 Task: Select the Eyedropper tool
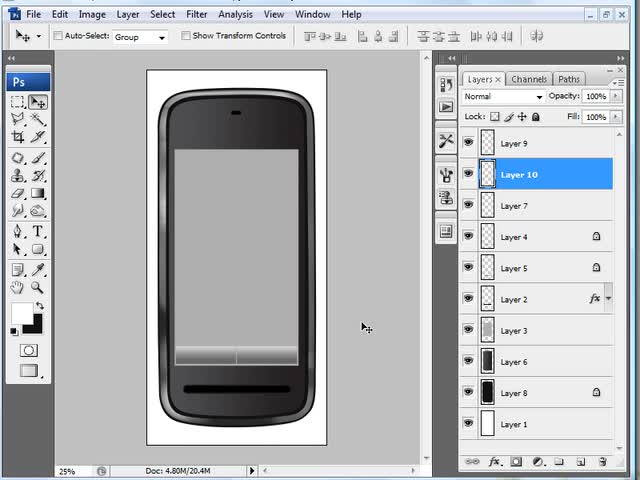tap(37, 269)
